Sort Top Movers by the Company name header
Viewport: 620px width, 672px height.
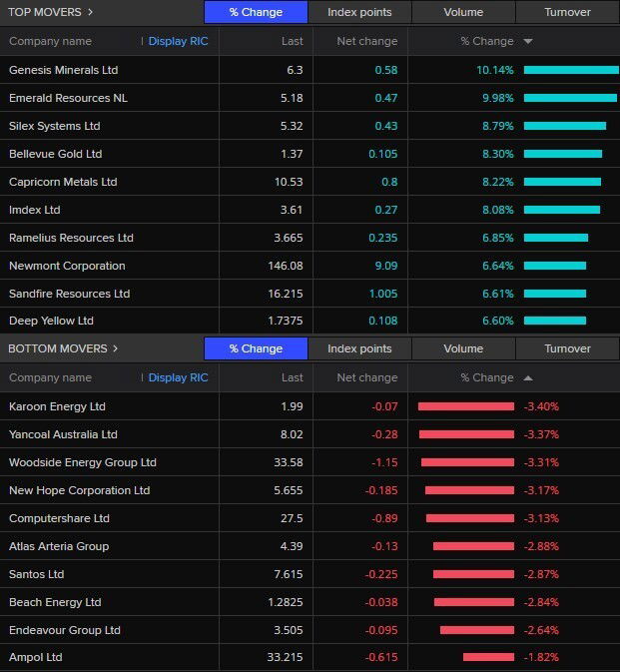[50, 42]
